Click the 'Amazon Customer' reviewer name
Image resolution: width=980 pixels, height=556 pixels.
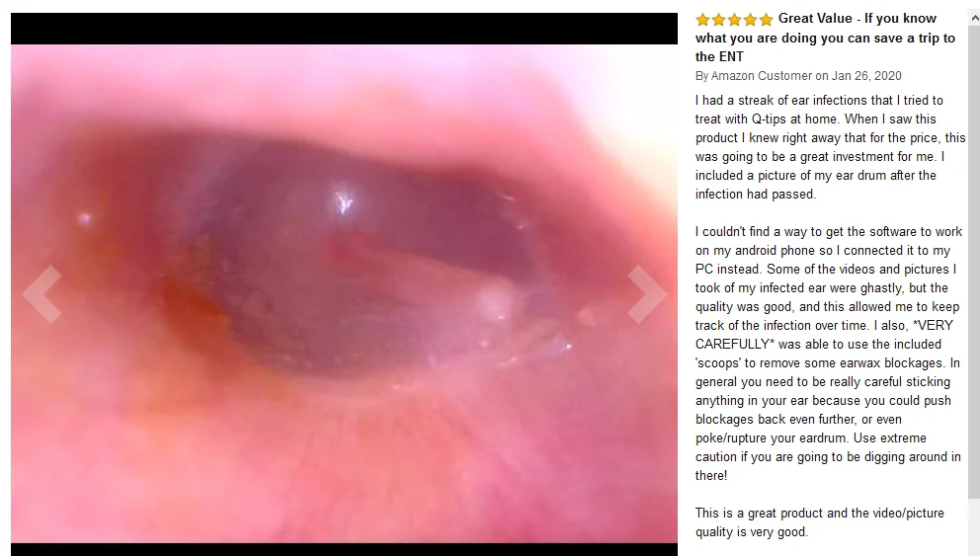pos(762,76)
